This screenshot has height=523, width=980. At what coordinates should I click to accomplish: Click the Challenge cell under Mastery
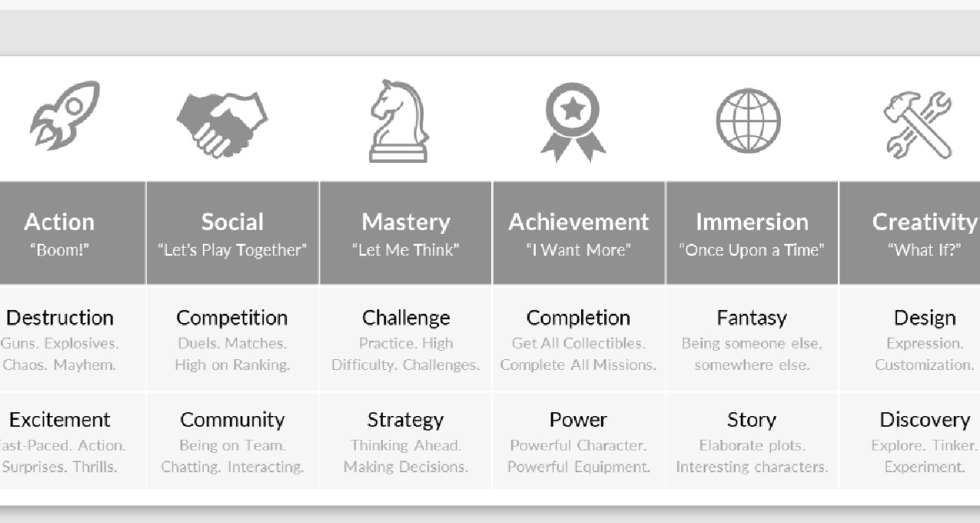click(406, 339)
